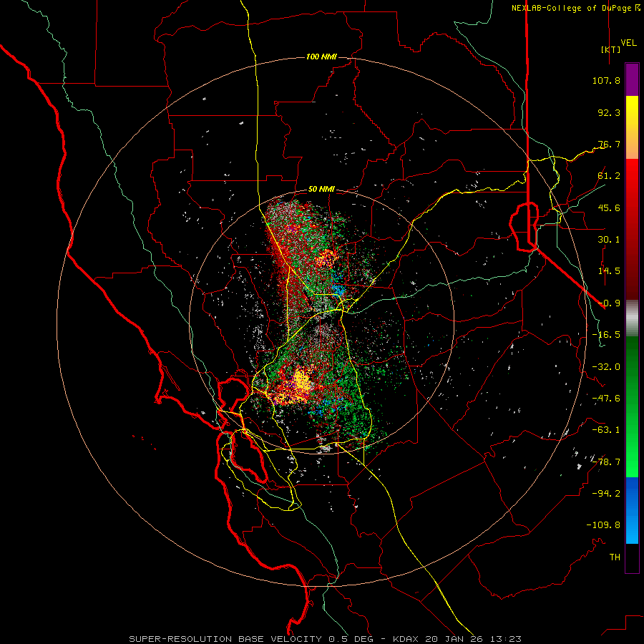Image resolution: width=644 pixels, height=644 pixels.
Task: Click the 30.1 legend value
Action: click(609, 240)
